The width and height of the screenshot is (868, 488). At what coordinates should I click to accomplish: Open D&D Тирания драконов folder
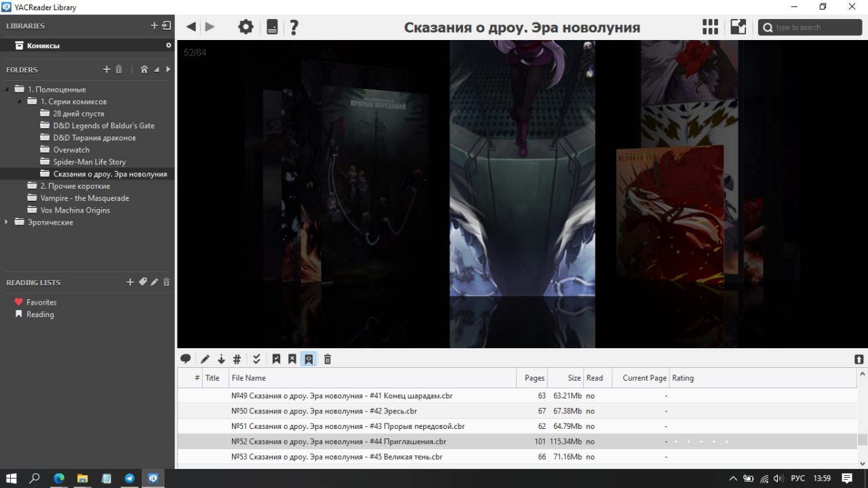[94, 138]
